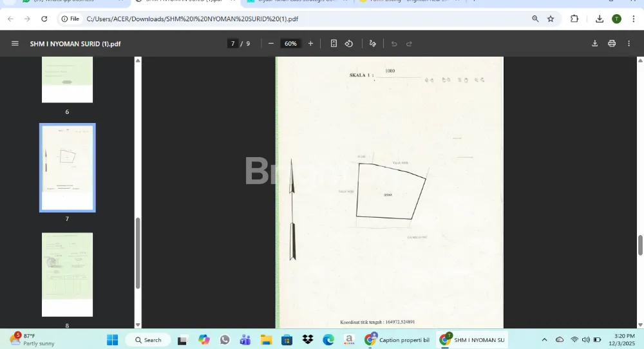Reload the current page
The height and width of the screenshot is (349, 644).
[x=44, y=19]
